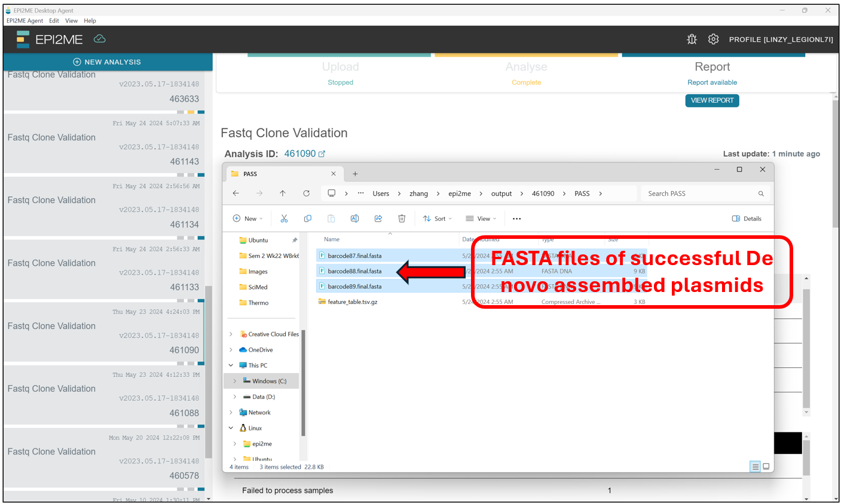Add a new Explorer tab
This screenshot has height=504, width=841.
(x=355, y=174)
